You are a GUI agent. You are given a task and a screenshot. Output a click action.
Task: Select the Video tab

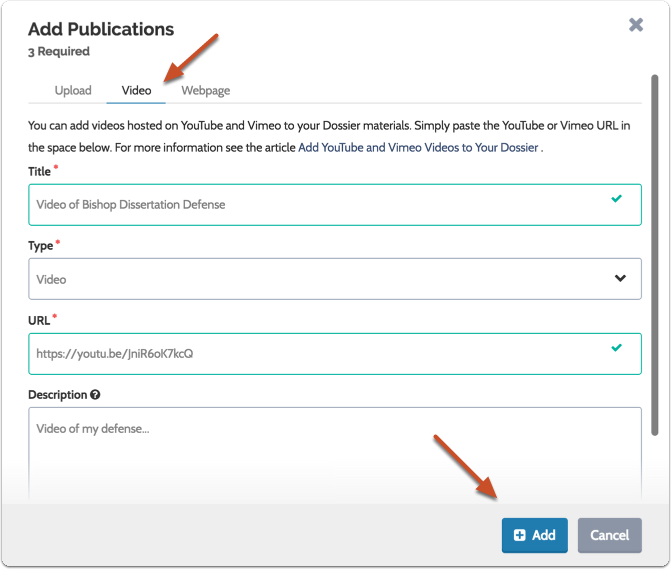136,90
